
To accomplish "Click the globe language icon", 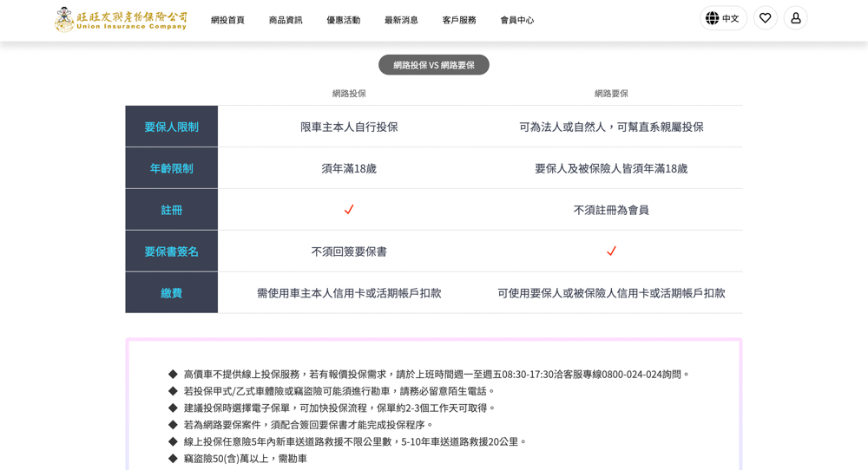I will click(712, 18).
